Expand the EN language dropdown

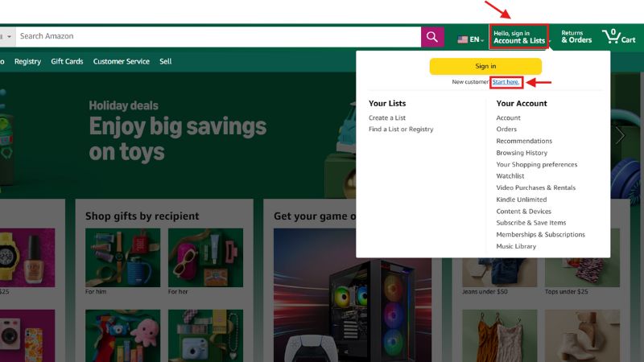coord(477,39)
